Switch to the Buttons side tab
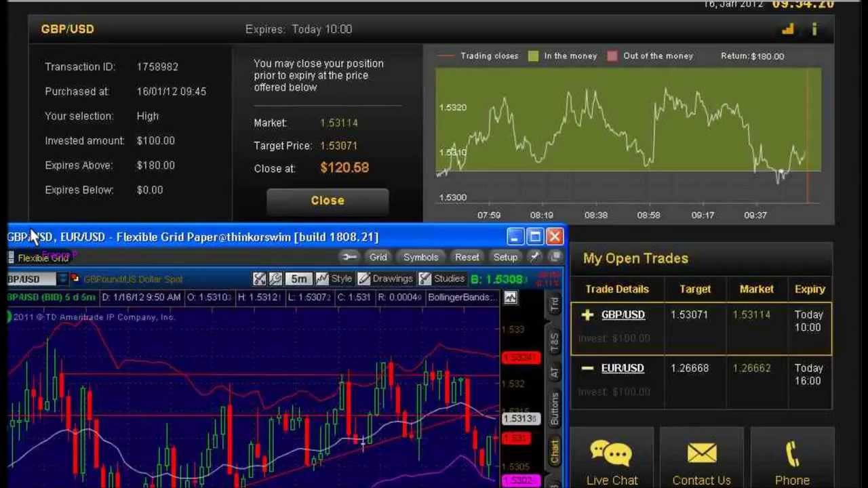This screenshot has height=488, width=868. click(x=555, y=409)
